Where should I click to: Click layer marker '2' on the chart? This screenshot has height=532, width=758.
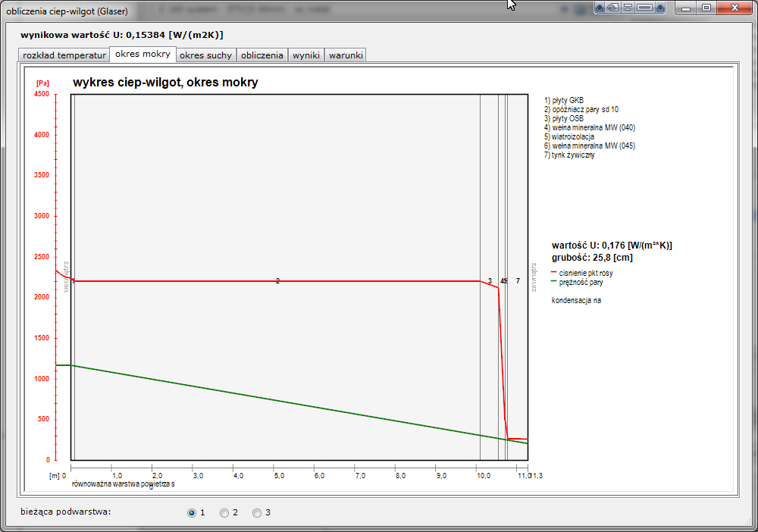tap(277, 281)
